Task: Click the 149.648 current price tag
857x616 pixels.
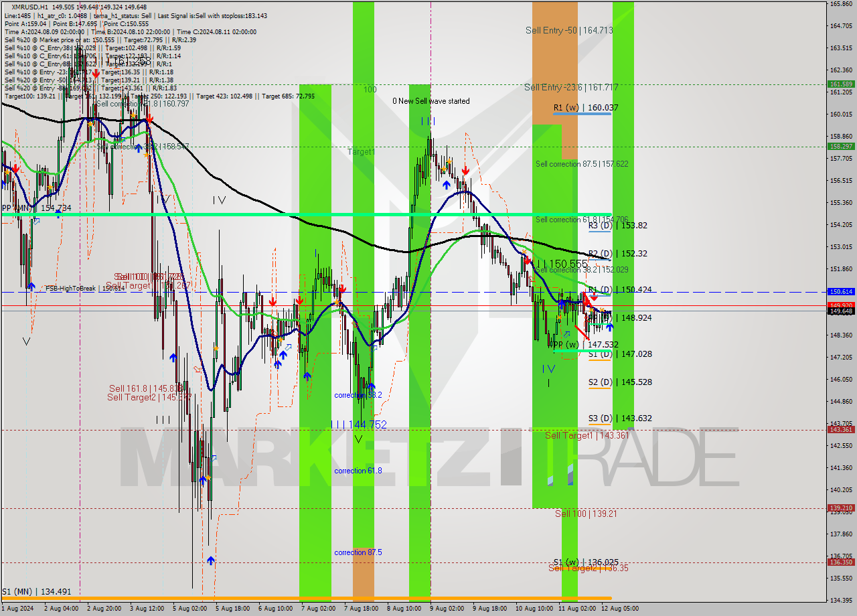Action: pos(841,311)
